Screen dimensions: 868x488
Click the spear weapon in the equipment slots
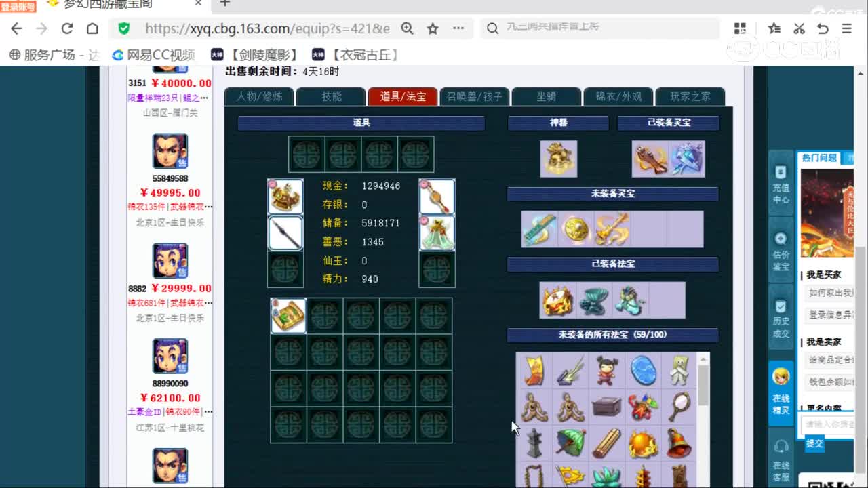coord(285,234)
